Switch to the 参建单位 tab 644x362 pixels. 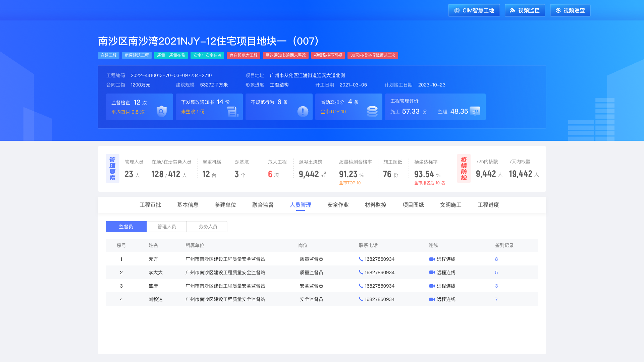(225, 205)
